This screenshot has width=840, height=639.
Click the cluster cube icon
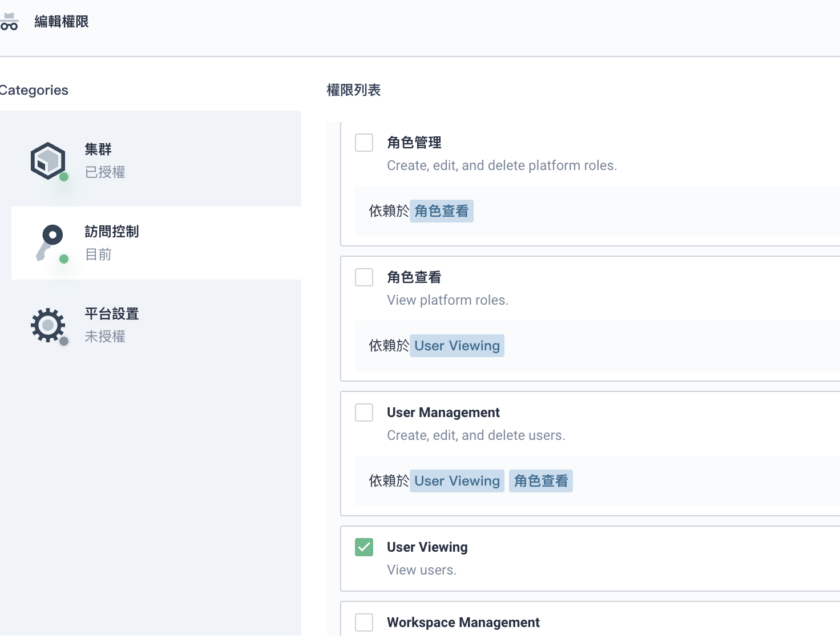click(48, 161)
